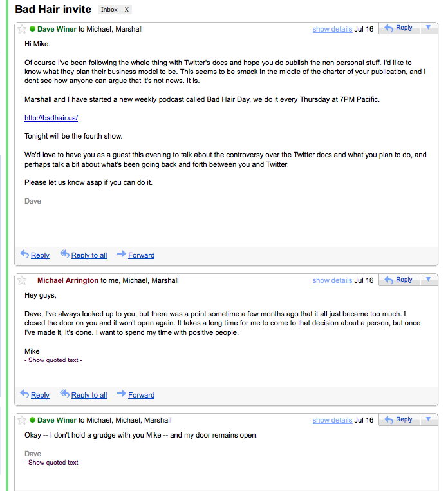Screen dimensions: 448x491
Task: Click Forward arrow icon below Arrington's message
Action: [121, 394]
